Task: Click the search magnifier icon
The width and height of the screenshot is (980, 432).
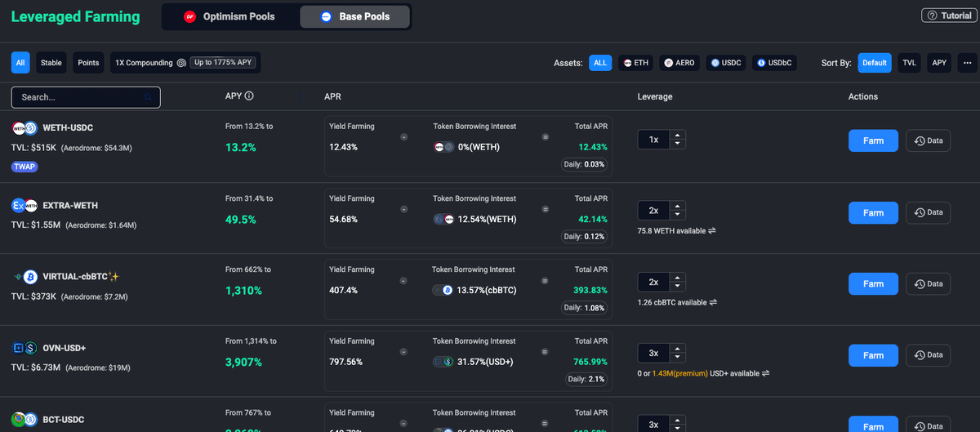Action: [148, 97]
